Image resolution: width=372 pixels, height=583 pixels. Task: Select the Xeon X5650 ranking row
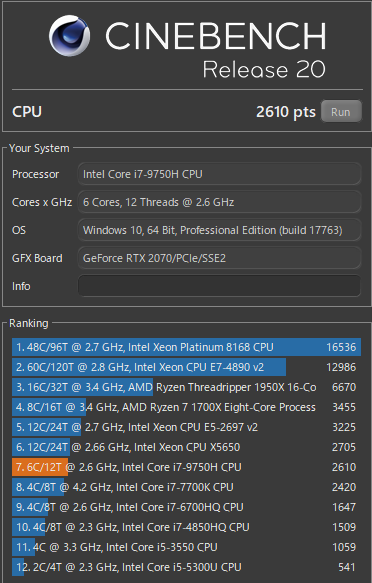(x=186, y=447)
